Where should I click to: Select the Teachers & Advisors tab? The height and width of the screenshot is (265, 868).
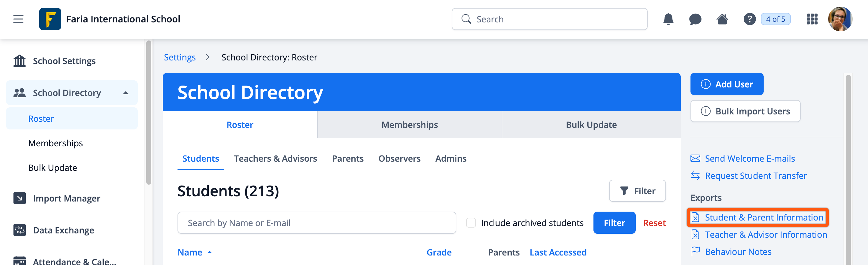coord(275,158)
